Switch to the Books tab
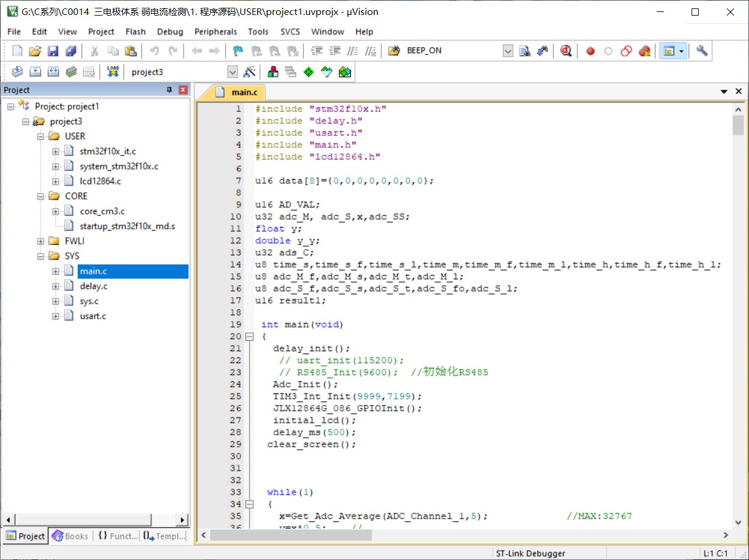This screenshot has height=560, width=749. [x=71, y=536]
